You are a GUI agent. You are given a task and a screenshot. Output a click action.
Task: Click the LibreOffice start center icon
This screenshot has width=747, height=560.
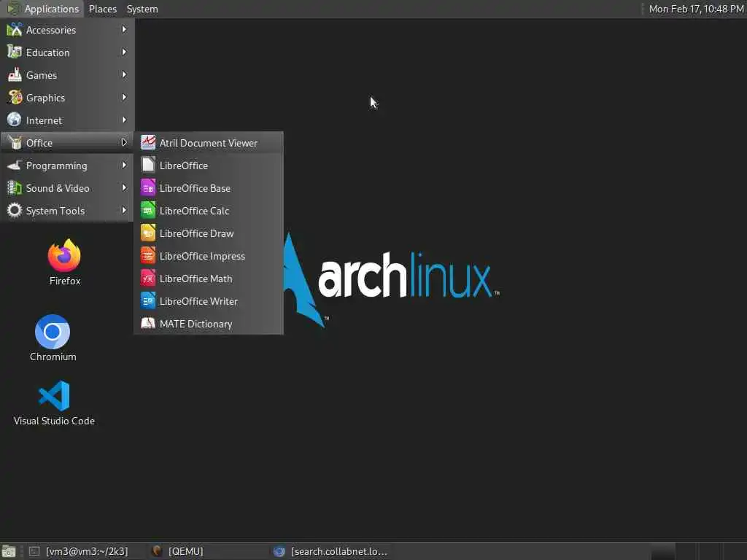[148, 166]
